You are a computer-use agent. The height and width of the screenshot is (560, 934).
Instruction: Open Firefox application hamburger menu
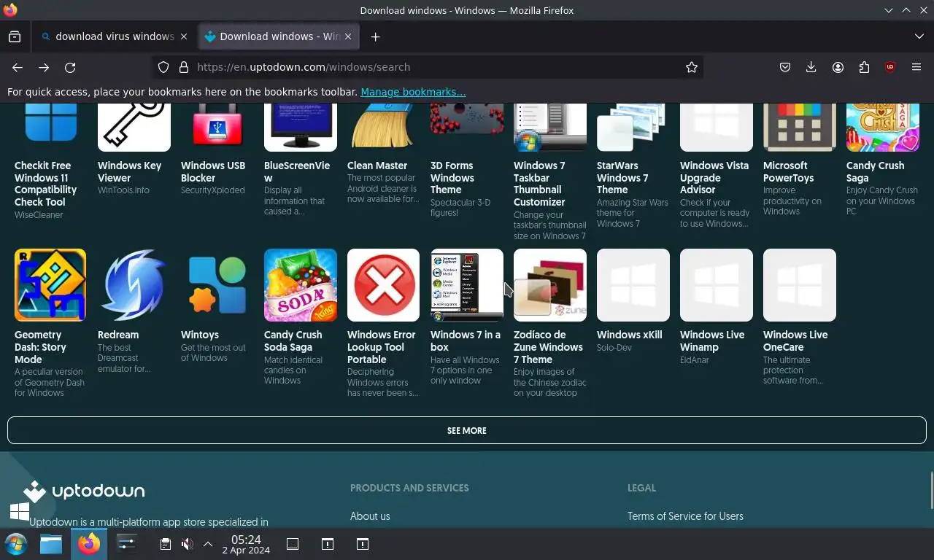pyautogui.click(x=916, y=67)
